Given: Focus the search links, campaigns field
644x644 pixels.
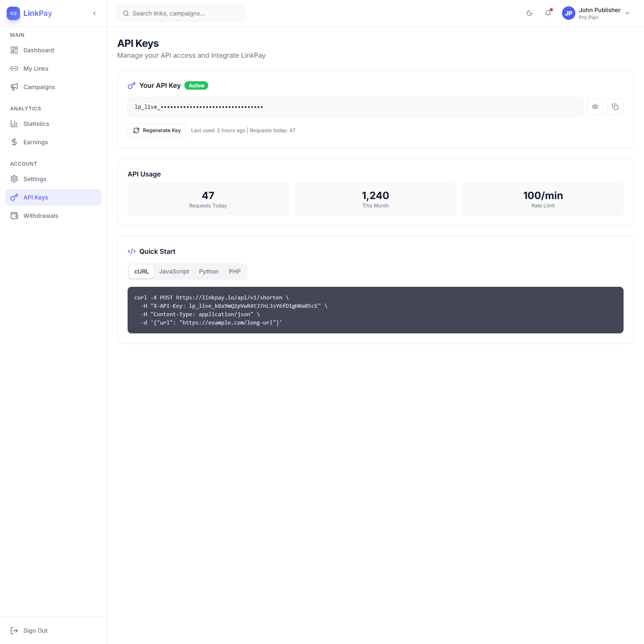Looking at the screenshot, I should point(181,13).
